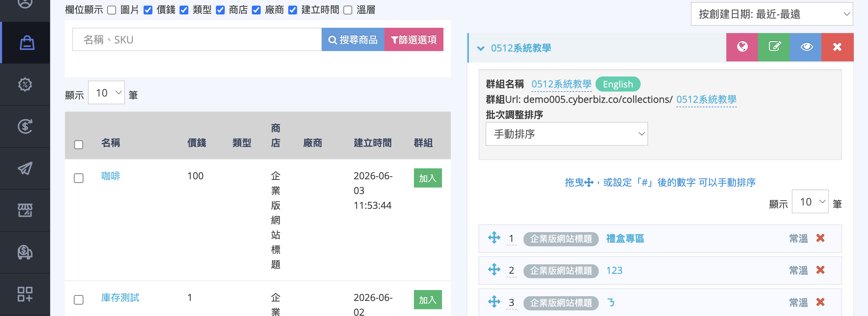Image resolution: width=868 pixels, height=316 pixels.
Task: Click the 常溫 label on 禮盒專區 row
Action: [798, 239]
